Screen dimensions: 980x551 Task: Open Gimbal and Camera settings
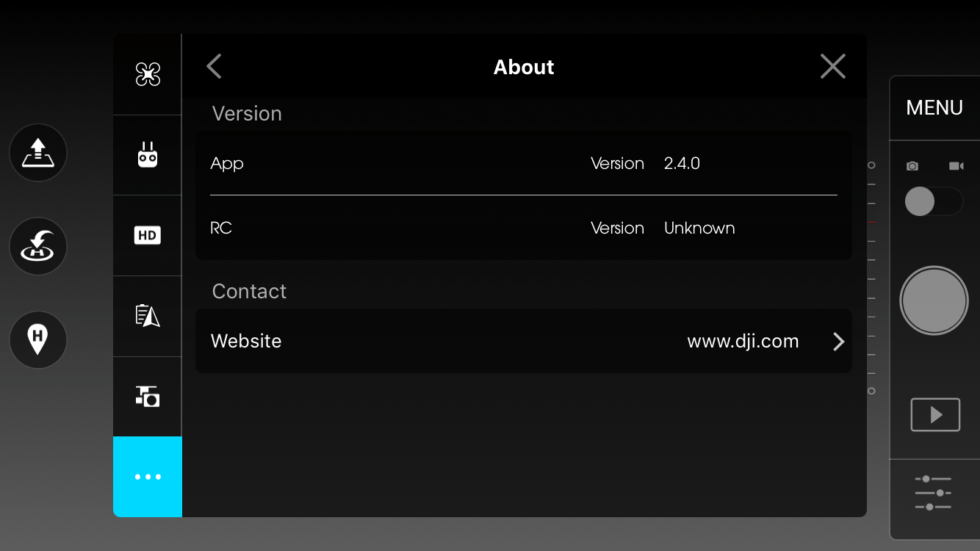pos(147,396)
